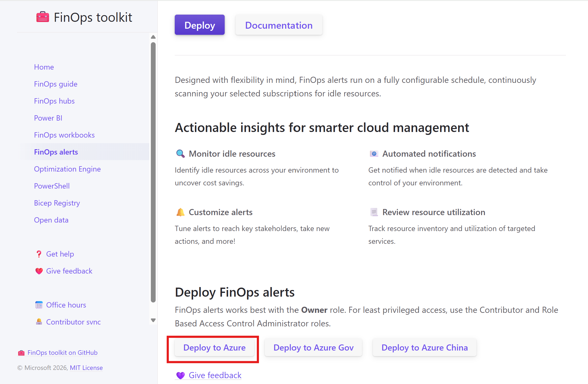Viewport: 588px width, 384px height.
Task: Click the Office hours calendar icon
Action: coord(39,305)
